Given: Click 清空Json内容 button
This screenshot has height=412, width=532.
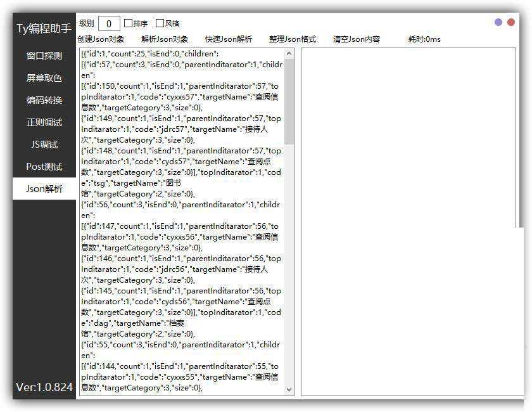Looking at the screenshot, I should [x=357, y=39].
